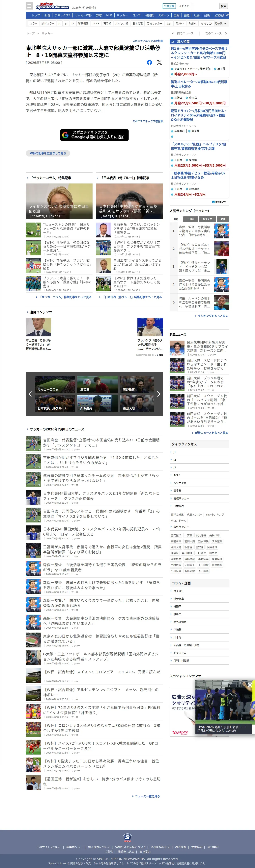Select the MLB navigation item
Screen dimensions: 255x868
[x=109, y=15]
